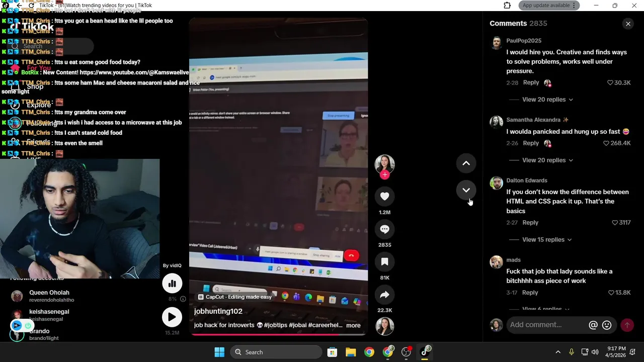This screenshot has height=362, width=644.
Task: Open the extensions puzzle icon in the title bar
Action: point(507,6)
